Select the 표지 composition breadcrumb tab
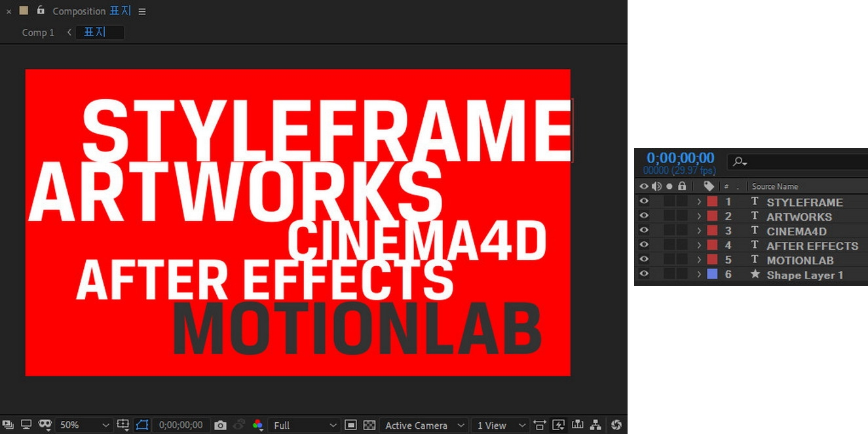This screenshot has height=434, width=868. tap(100, 32)
